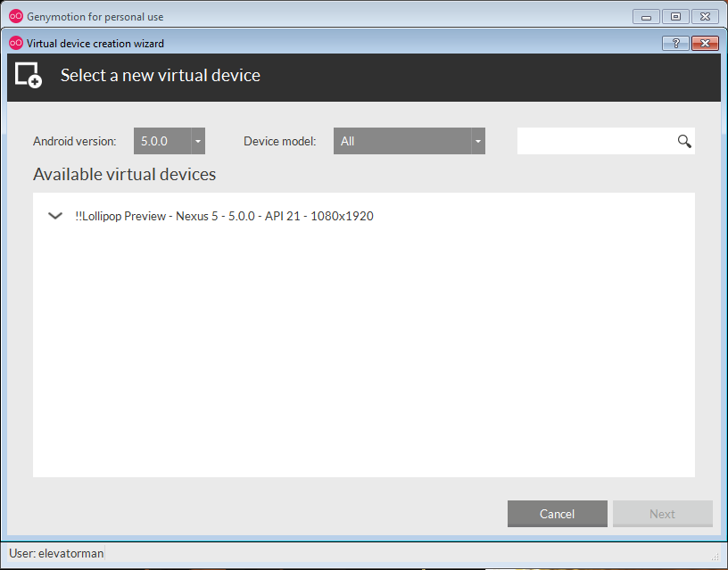728x570 pixels.
Task: Click the Select a new virtual device title
Action: point(161,75)
